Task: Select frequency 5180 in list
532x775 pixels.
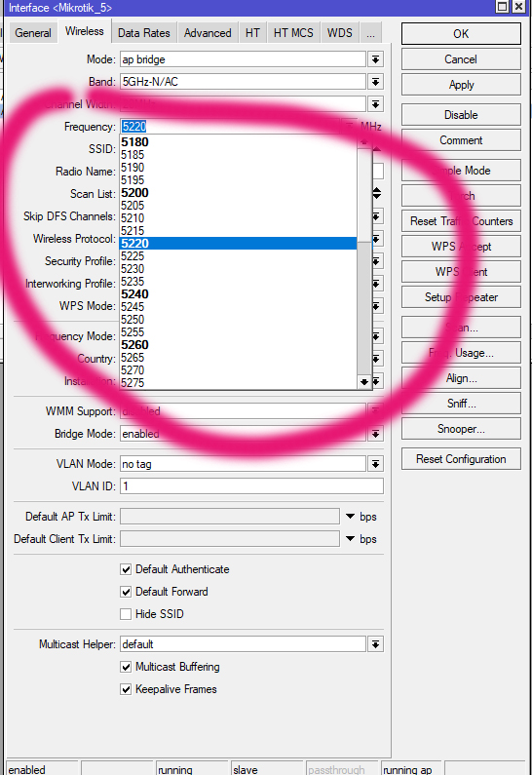Action: [x=238, y=142]
